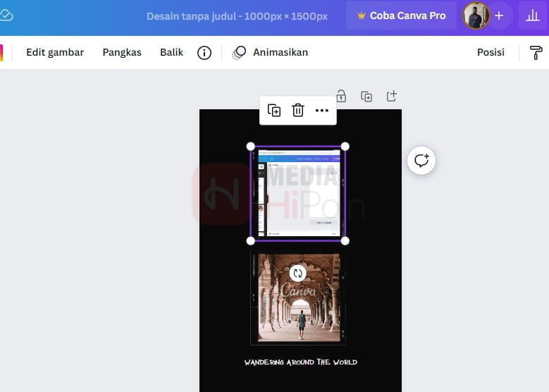549x392 pixels.
Task: Select the screenshot image in top frame
Action: (299, 193)
